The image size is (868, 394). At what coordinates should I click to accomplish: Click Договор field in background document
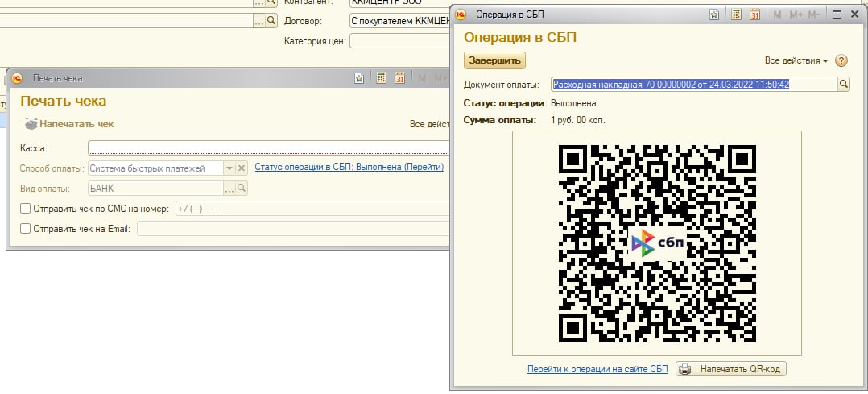(x=399, y=21)
